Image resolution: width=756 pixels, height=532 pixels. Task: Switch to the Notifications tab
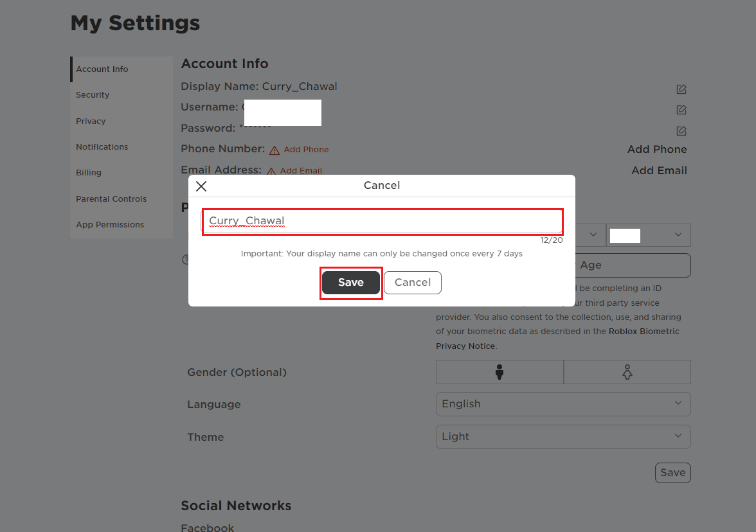click(x=121, y=147)
